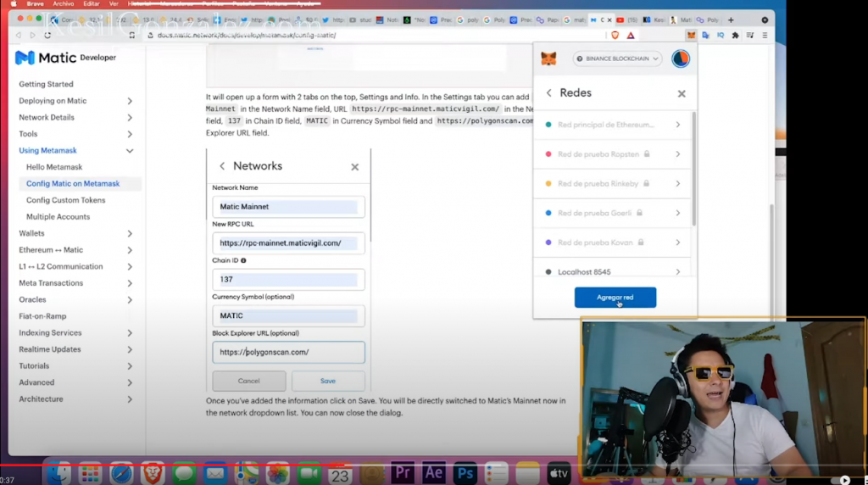Close the Redes panel with X
Image resolution: width=868 pixels, height=485 pixels.
tap(682, 93)
